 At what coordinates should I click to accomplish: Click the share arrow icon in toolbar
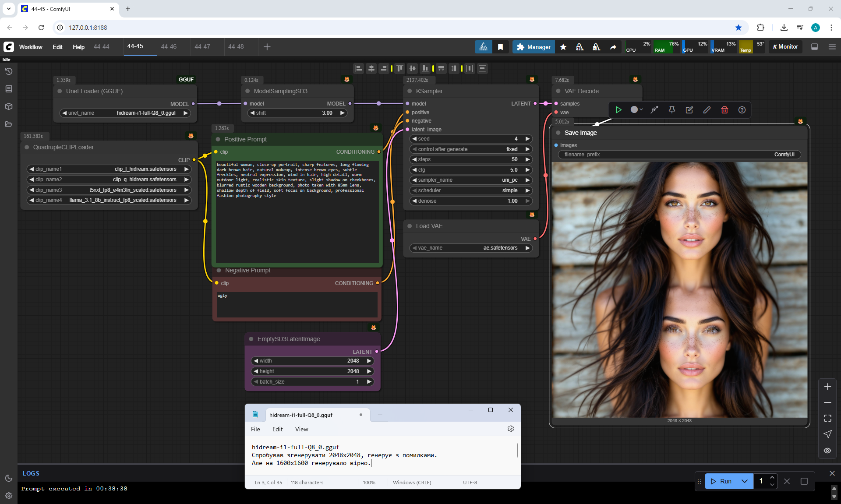point(613,47)
